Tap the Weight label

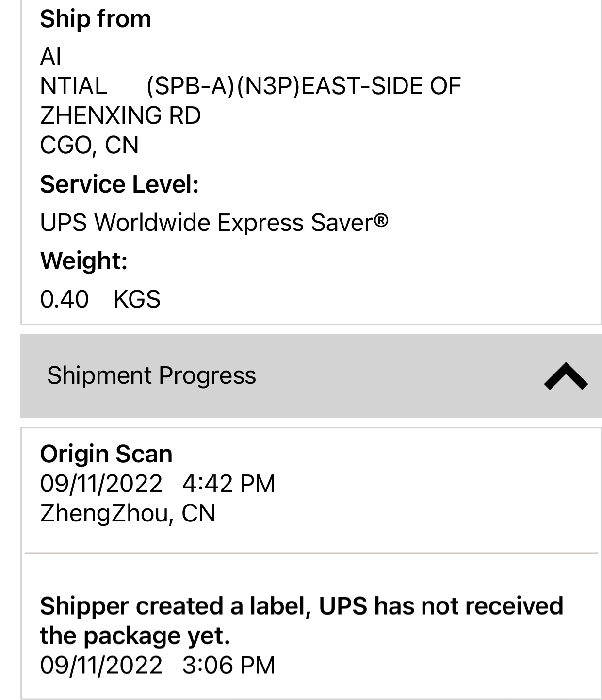[x=84, y=260]
